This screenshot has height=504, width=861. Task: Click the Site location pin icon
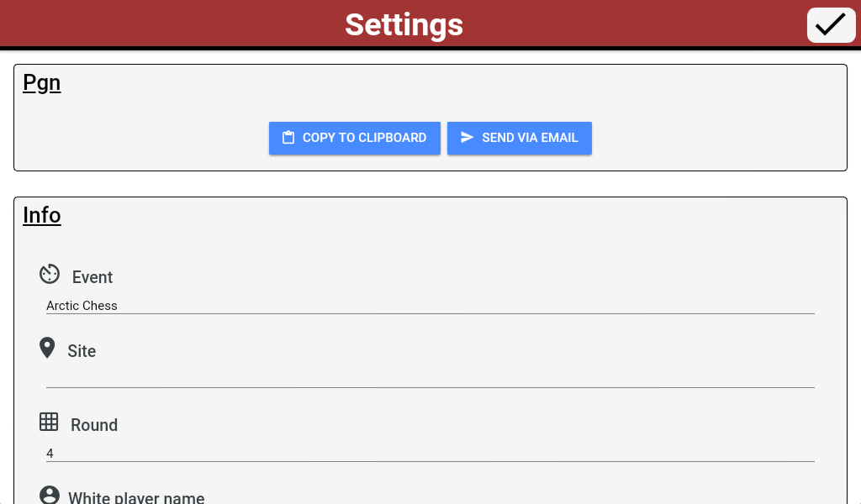point(47,348)
